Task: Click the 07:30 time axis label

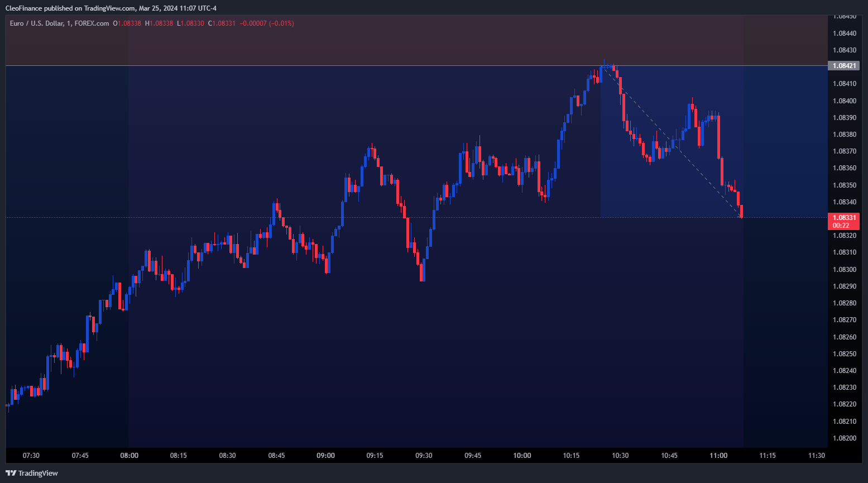Action: tap(31, 456)
